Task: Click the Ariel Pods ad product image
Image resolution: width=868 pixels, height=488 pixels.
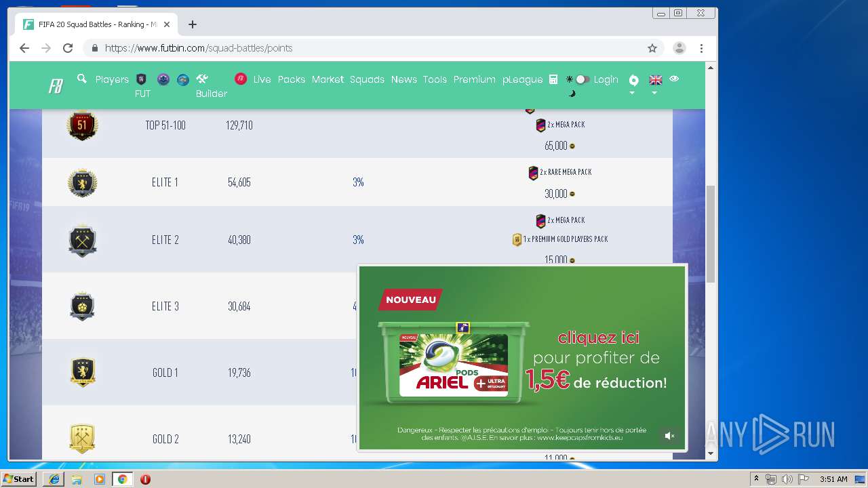Action: point(454,363)
